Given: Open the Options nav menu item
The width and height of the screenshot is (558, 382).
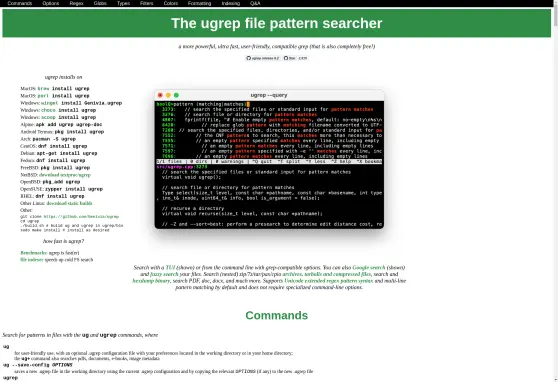Looking at the screenshot, I should [51, 3].
